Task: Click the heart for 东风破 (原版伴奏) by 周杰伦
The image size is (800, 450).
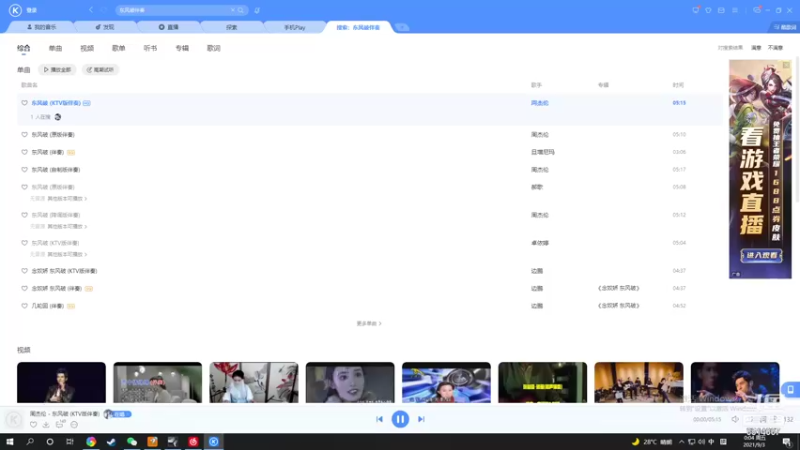Action: (x=24, y=135)
